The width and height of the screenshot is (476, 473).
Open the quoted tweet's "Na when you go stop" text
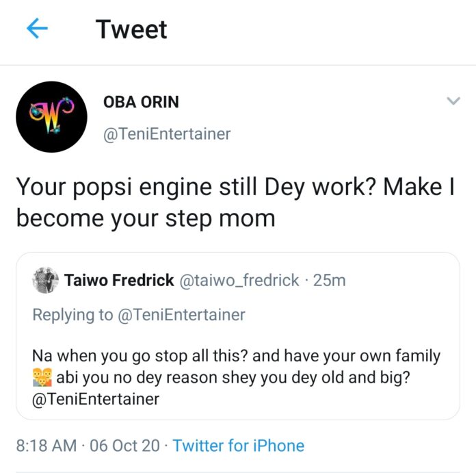236,356
